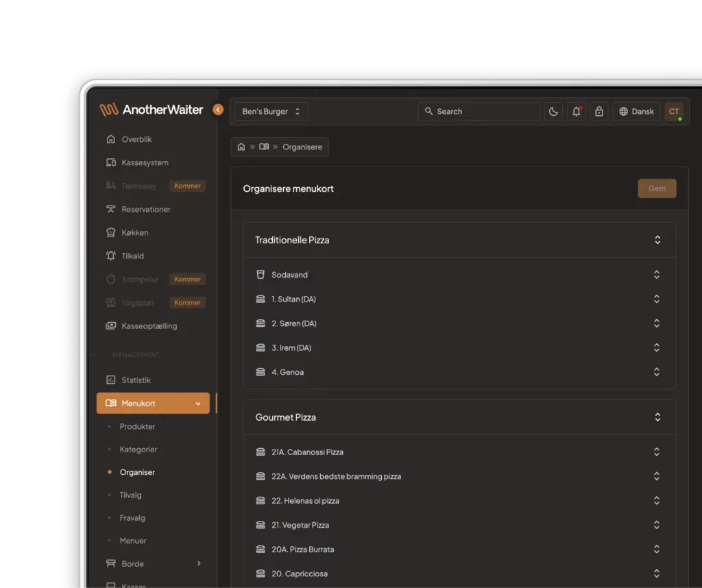Expand the Borde sidebar section arrow
Image resolution: width=702 pixels, height=588 pixels.
(199, 563)
